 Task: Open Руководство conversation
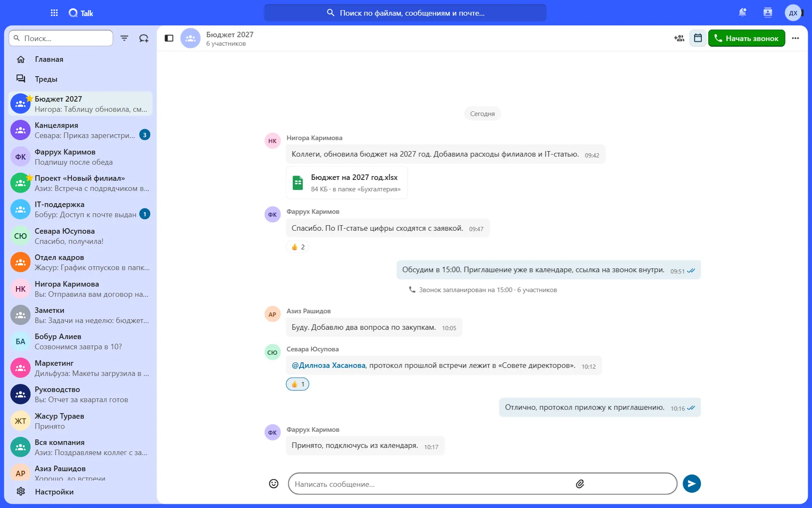tap(80, 394)
